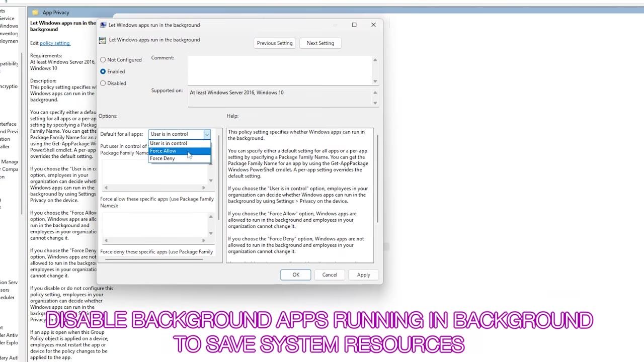Choose User is in control from the list
The width and height of the screenshot is (644, 362).
coord(180,143)
